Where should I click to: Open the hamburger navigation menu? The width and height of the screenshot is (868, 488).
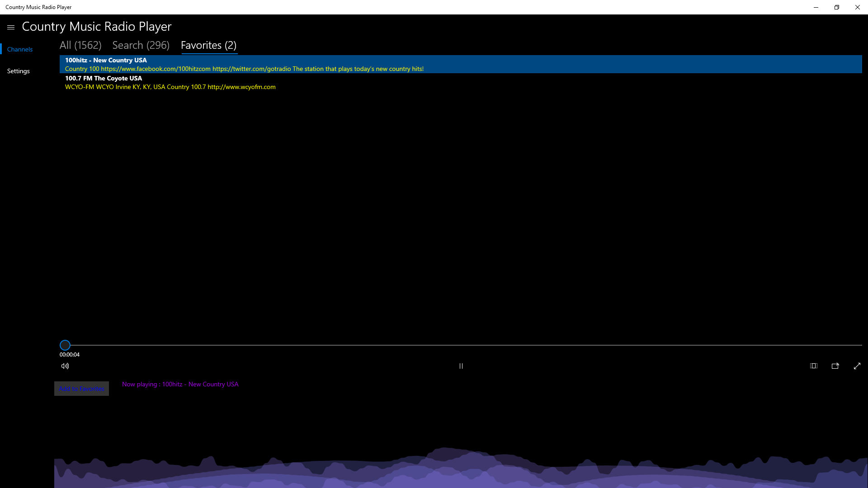[11, 27]
